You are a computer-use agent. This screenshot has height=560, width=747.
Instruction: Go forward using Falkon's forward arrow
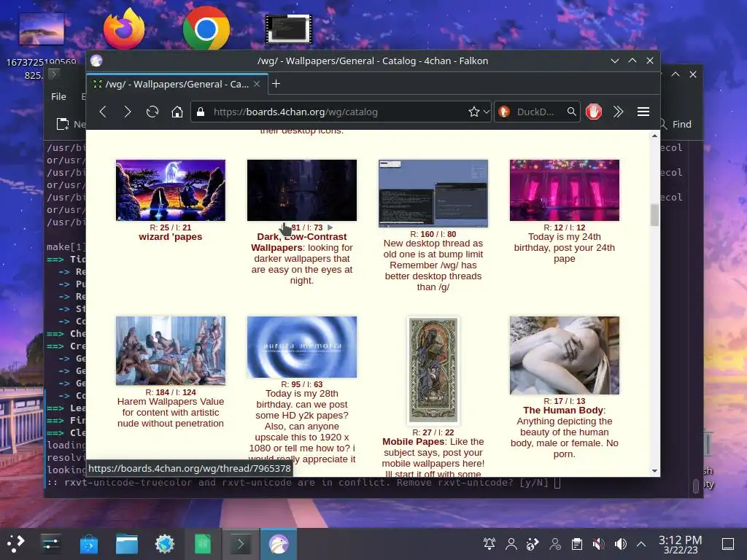(x=127, y=112)
